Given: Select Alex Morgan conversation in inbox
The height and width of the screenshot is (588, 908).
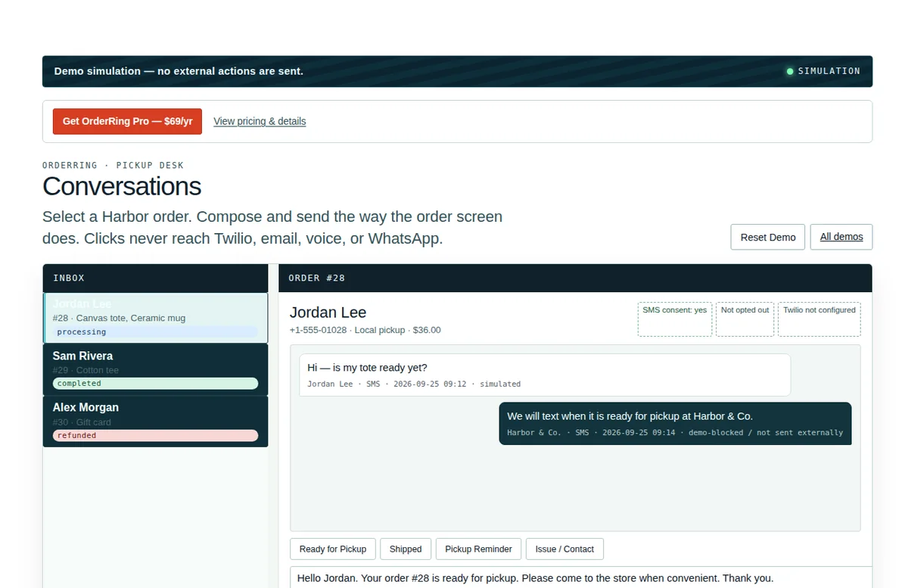Looking at the screenshot, I should [155, 421].
